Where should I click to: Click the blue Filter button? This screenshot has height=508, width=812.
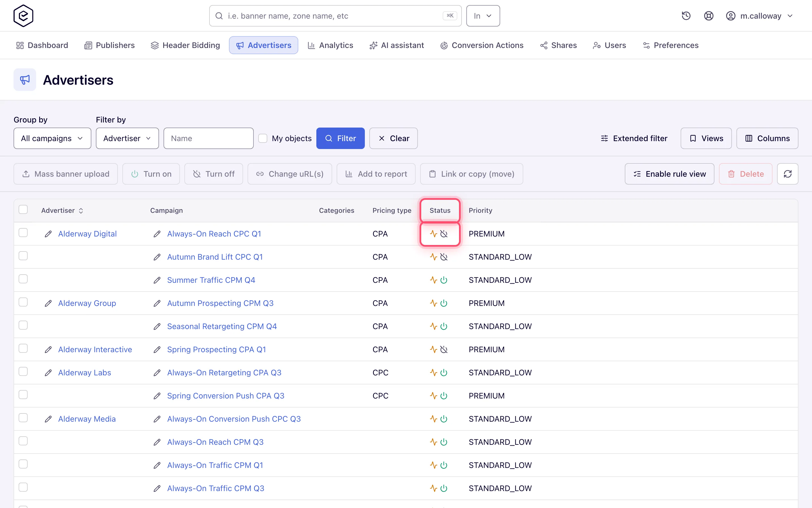point(340,138)
